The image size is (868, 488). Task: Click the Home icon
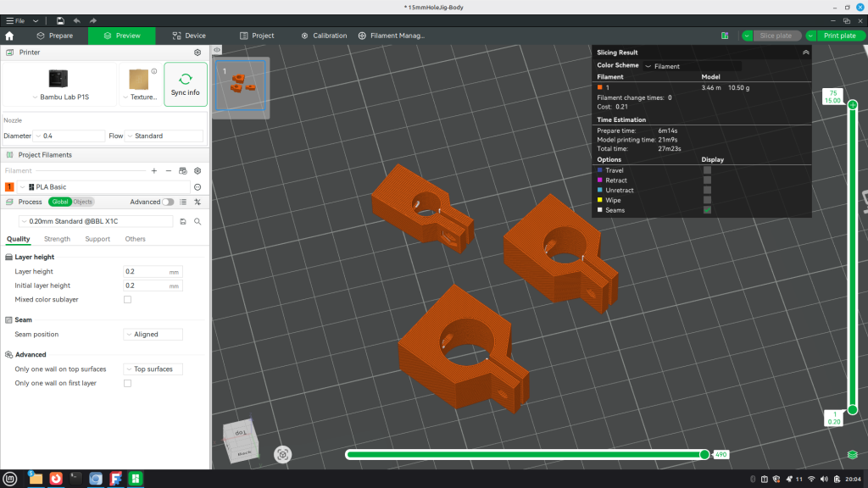click(9, 36)
